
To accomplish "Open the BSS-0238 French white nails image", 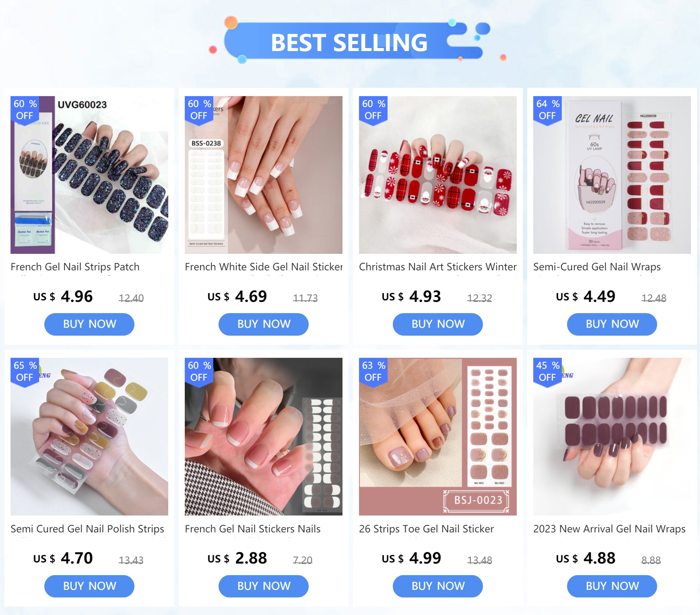I will click(x=264, y=175).
